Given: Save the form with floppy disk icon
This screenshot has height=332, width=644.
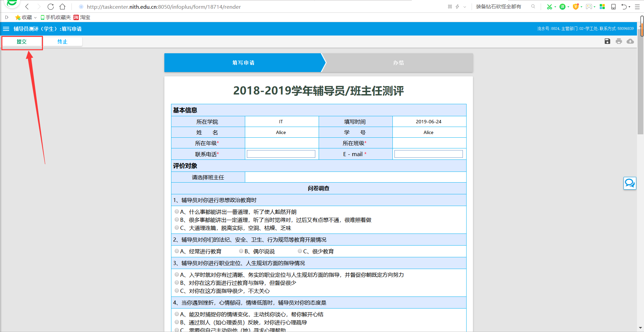Looking at the screenshot, I should point(607,41).
